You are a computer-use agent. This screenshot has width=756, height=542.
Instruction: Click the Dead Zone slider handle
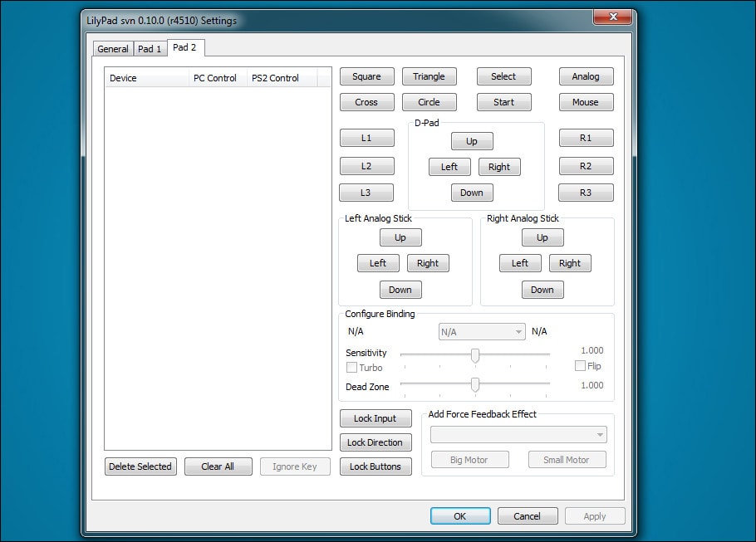475,384
